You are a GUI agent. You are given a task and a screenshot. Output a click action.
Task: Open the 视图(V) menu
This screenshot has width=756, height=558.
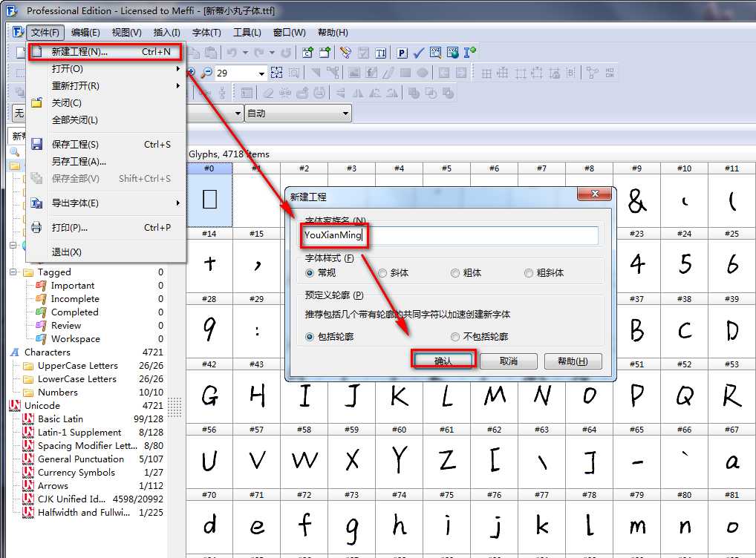coord(126,33)
